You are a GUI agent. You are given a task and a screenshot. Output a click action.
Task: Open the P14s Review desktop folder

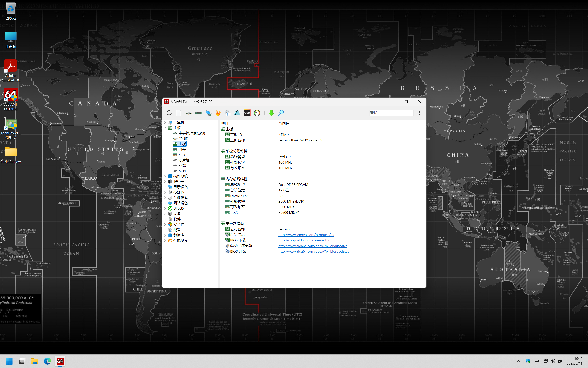tap(11, 155)
